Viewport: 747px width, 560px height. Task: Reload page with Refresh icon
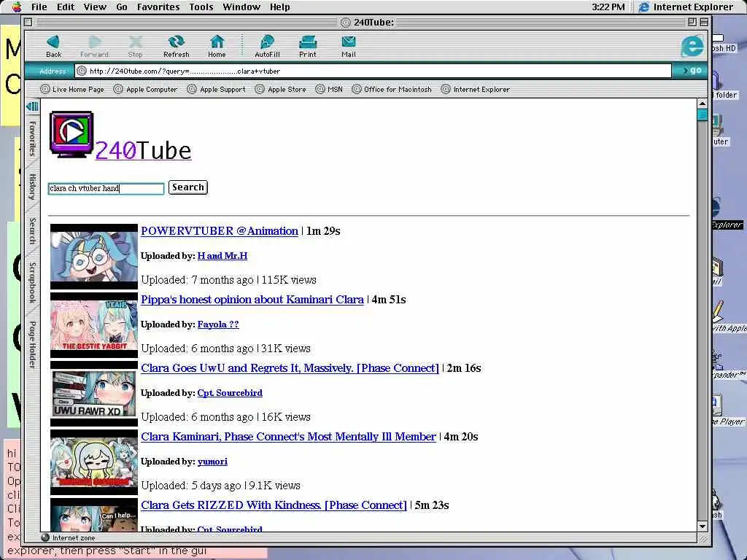click(177, 46)
